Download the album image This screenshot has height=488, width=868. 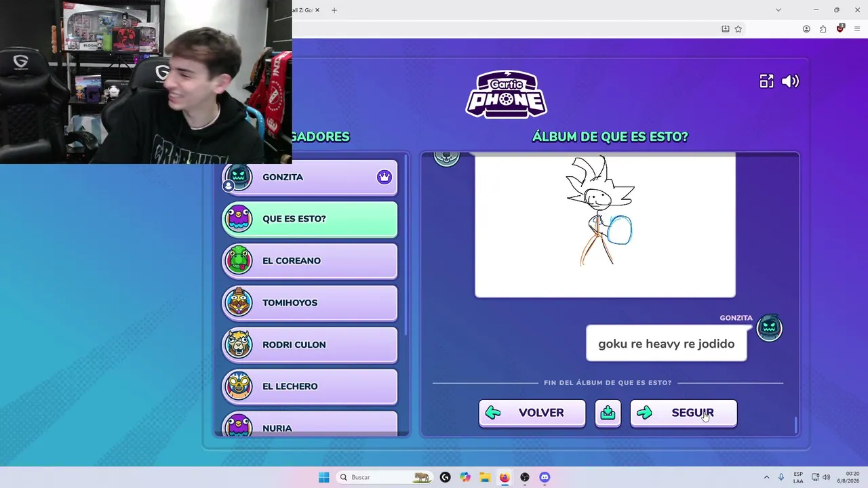[608, 413]
